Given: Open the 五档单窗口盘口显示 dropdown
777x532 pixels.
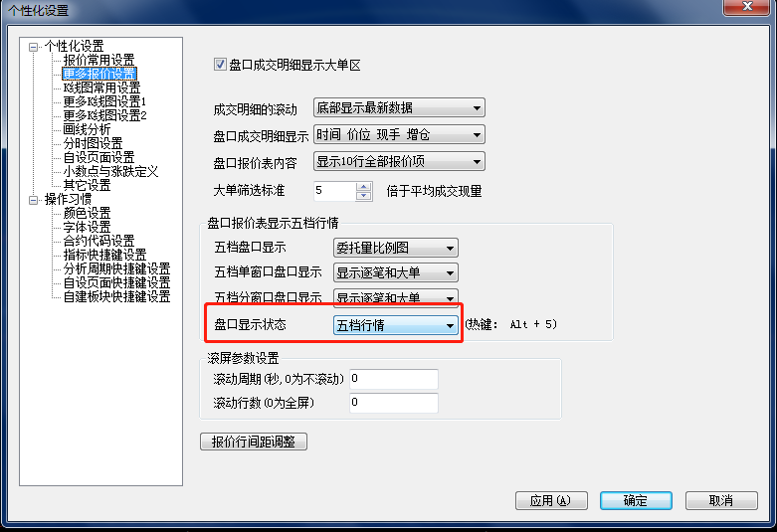Looking at the screenshot, I should point(395,271).
